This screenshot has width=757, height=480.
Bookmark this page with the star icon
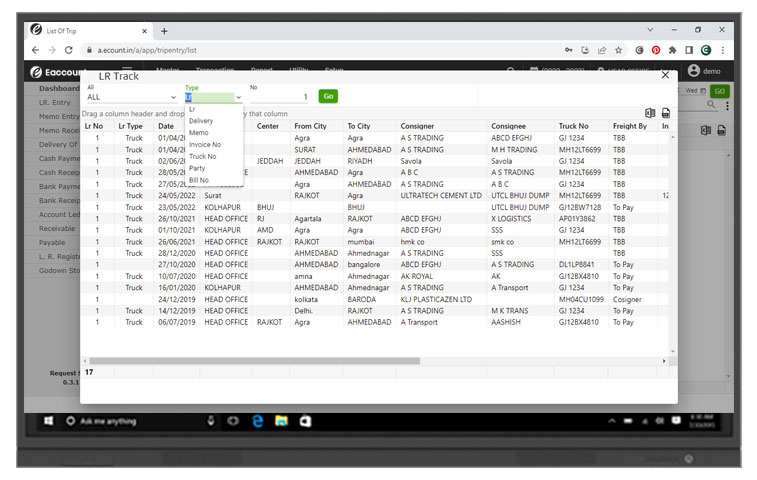(618, 50)
